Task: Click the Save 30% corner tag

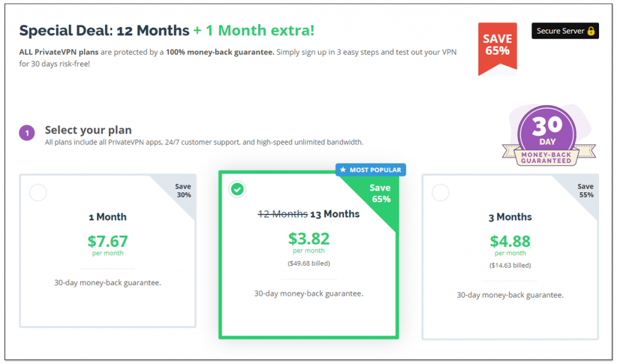Action: coord(183,190)
